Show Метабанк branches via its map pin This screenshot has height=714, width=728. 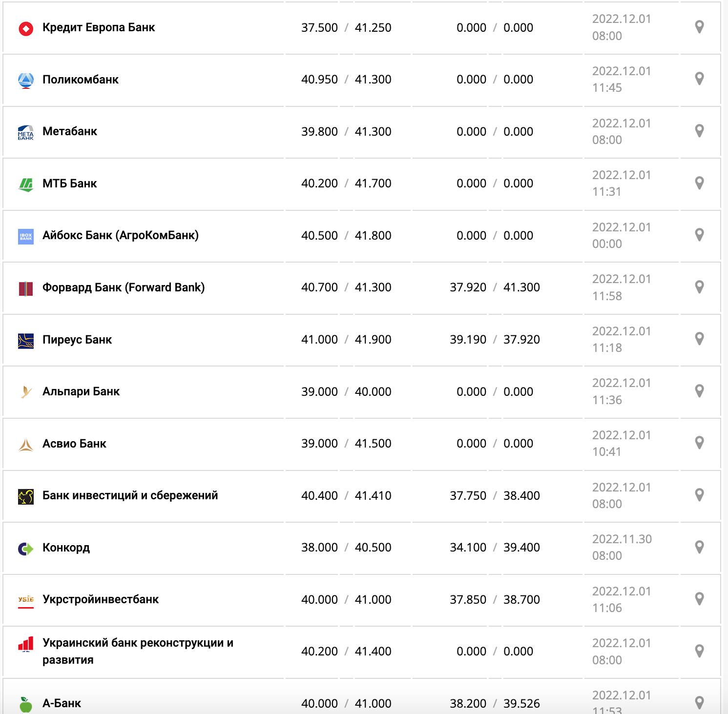coord(699,131)
